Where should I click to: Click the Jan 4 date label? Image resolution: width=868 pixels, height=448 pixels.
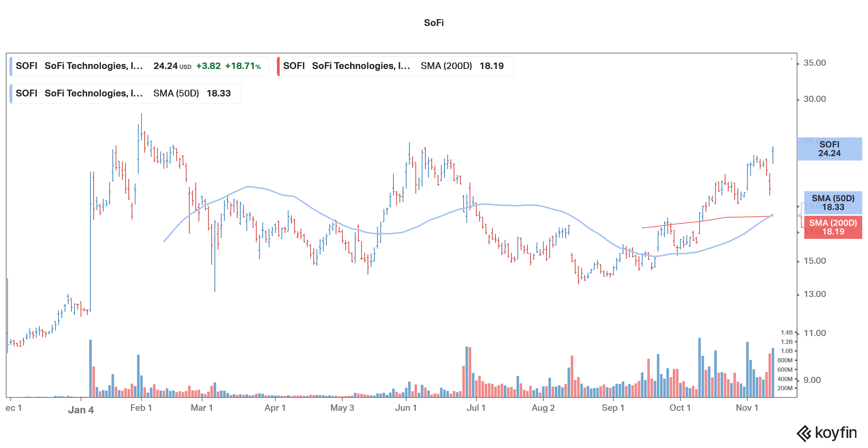point(81,410)
